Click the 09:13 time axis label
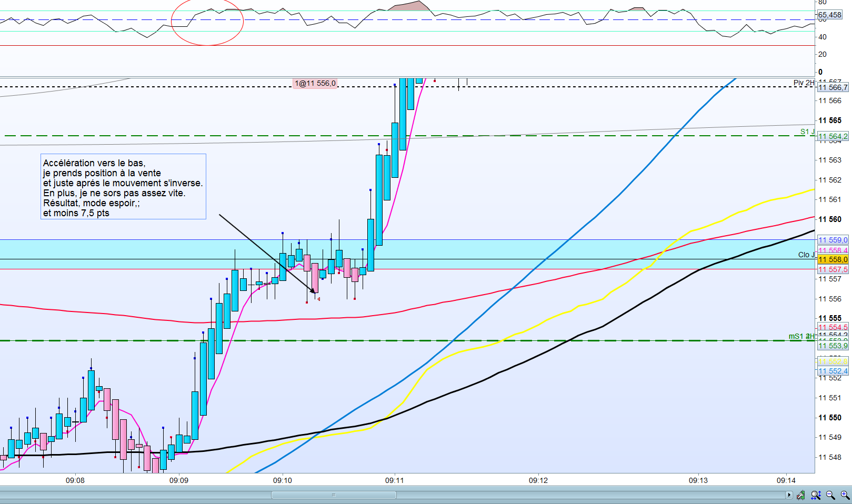This screenshot has width=852, height=504. [698, 480]
